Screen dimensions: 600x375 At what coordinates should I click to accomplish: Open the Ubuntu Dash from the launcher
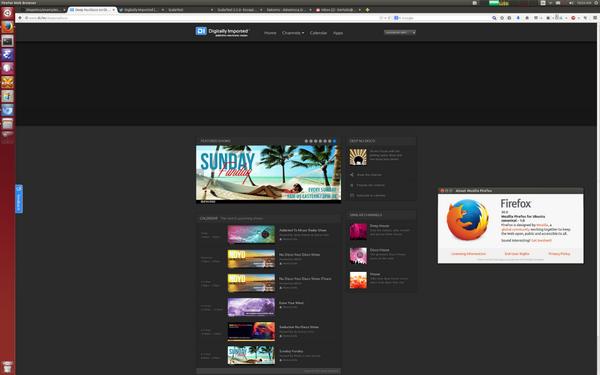(x=7, y=13)
